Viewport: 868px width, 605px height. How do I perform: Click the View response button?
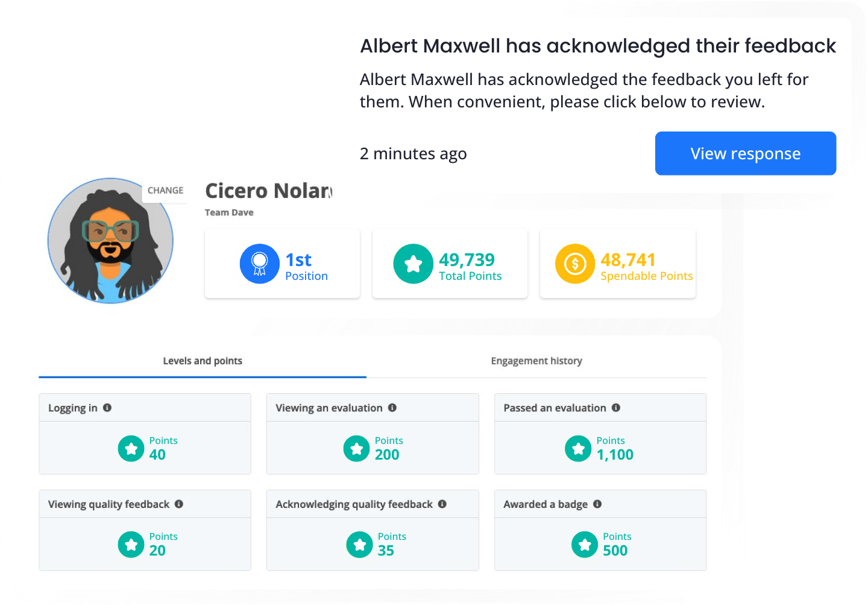745,154
